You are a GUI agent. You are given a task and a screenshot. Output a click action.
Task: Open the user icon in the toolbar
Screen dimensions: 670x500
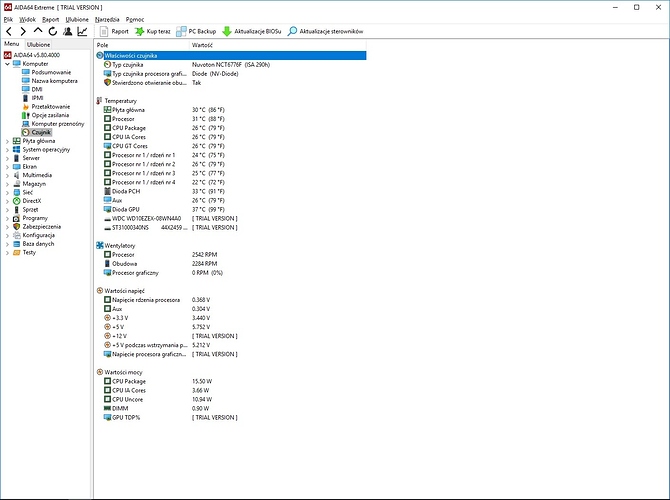click(x=68, y=31)
